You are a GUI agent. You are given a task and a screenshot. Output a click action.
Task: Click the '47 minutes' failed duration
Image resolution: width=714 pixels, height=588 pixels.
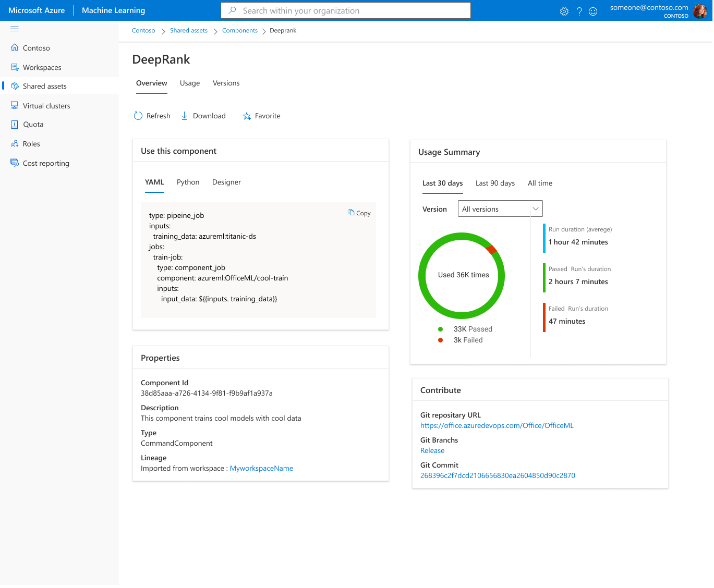click(x=567, y=321)
